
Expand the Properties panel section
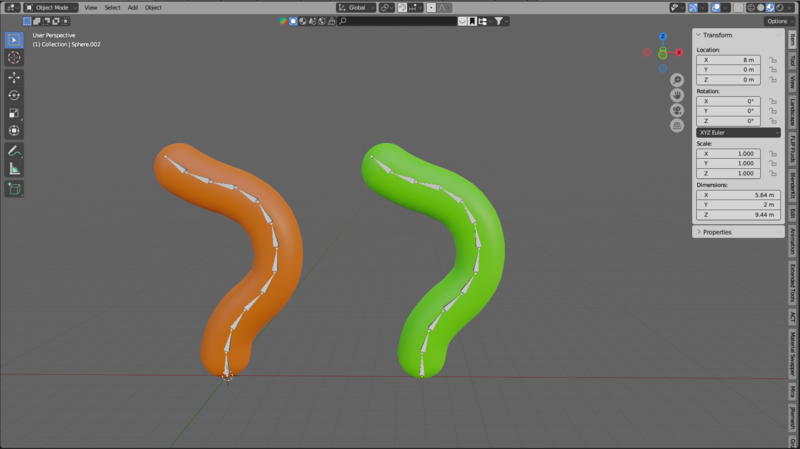pyautogui.click(x=717, y=232)
